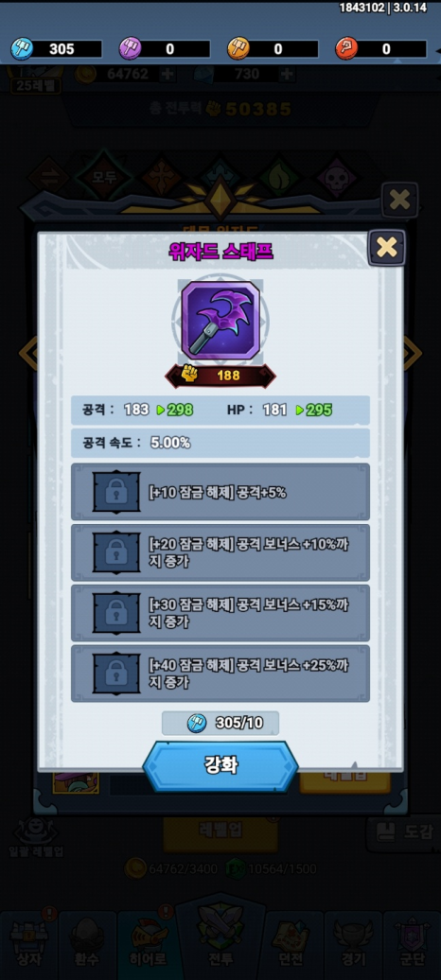Click the blue hammer currency icon
The width and height of the screenshot is (441, 980).
22,48
